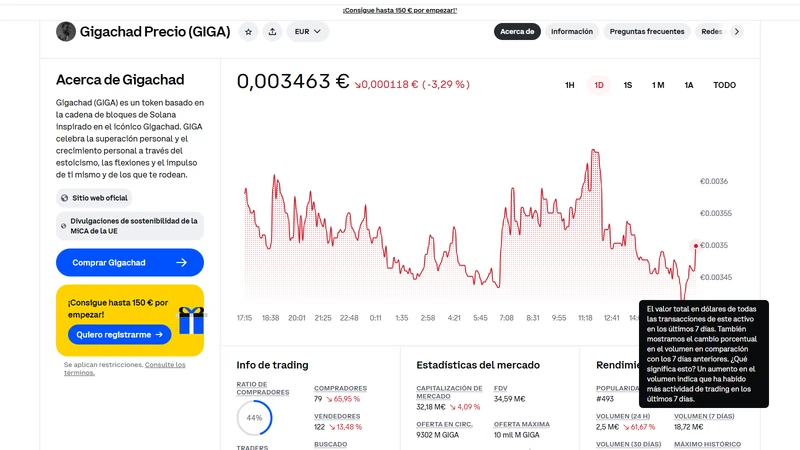Click globe icon beside Sitio web oficial
Screen dimensions: 800x450
tap(64, 198)
